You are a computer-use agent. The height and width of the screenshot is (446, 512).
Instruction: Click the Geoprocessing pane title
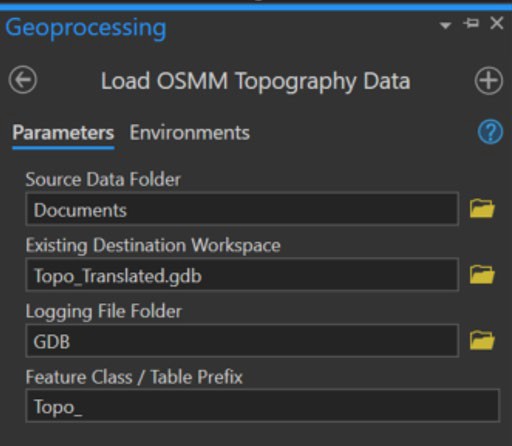(86, 28)
